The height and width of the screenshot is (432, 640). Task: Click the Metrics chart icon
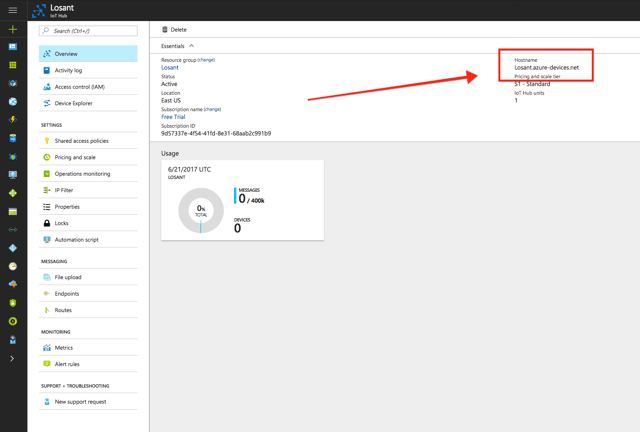(47, 348)
